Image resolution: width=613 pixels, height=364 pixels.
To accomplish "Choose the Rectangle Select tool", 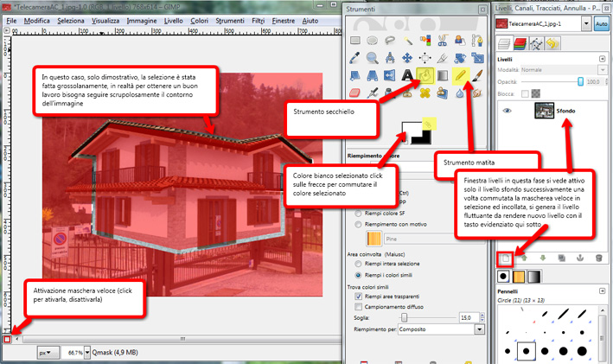I will pos(355,40).
